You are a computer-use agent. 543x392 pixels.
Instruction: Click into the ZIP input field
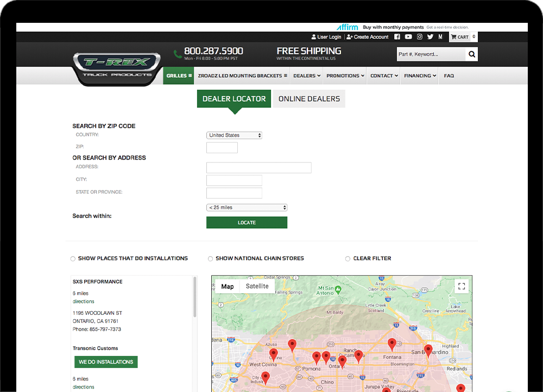pyautogui.click(x=222, y=148)
